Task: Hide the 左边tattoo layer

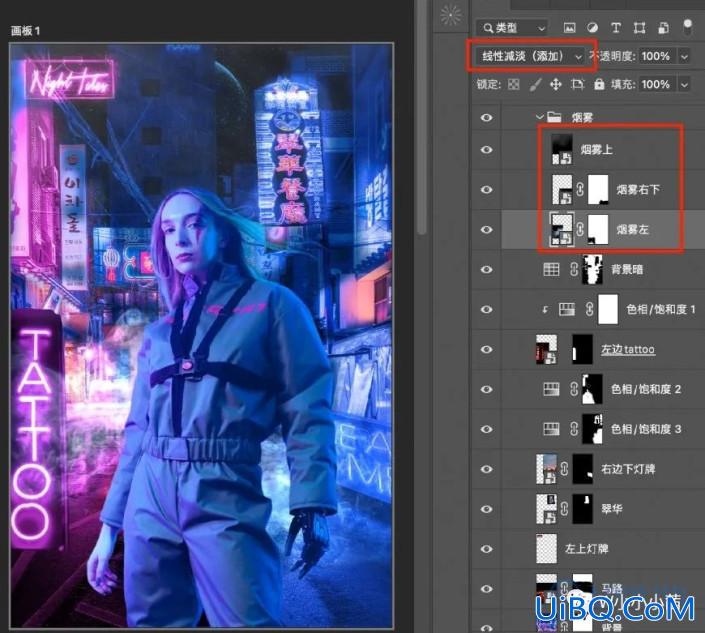Action: pos(486,349)
